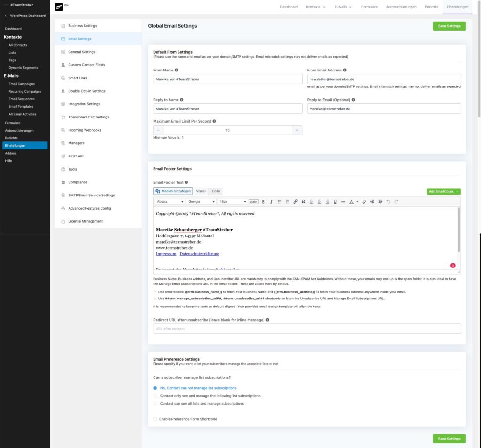The image size is (481, 448).
Task: Select 'No, Contact can not manage' radio option
Action: [x=155, y=388]
